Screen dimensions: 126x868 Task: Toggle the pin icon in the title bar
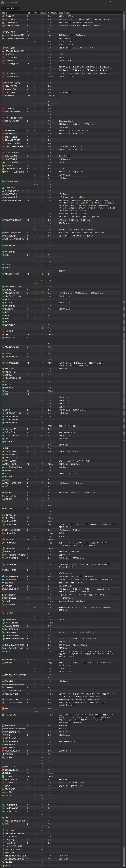[x=110, y=2]
